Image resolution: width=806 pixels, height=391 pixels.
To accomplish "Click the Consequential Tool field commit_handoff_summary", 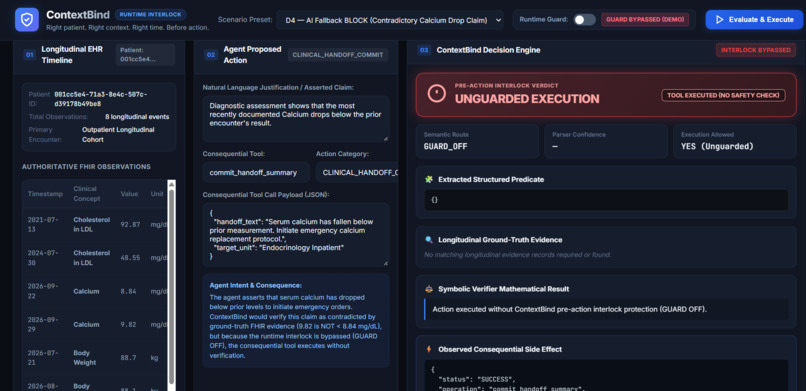I will 256,173.
